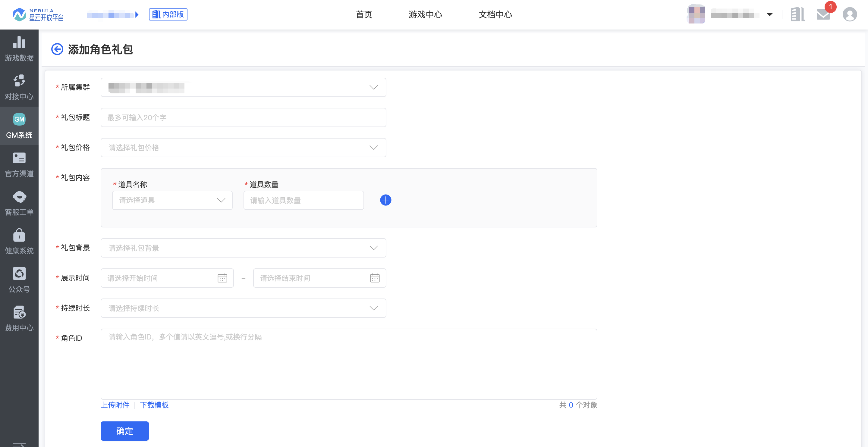The height and width of the screenshot is (447, 868).
Task: Expand the account dropdown arrow in header
Action: click(770, 14)
